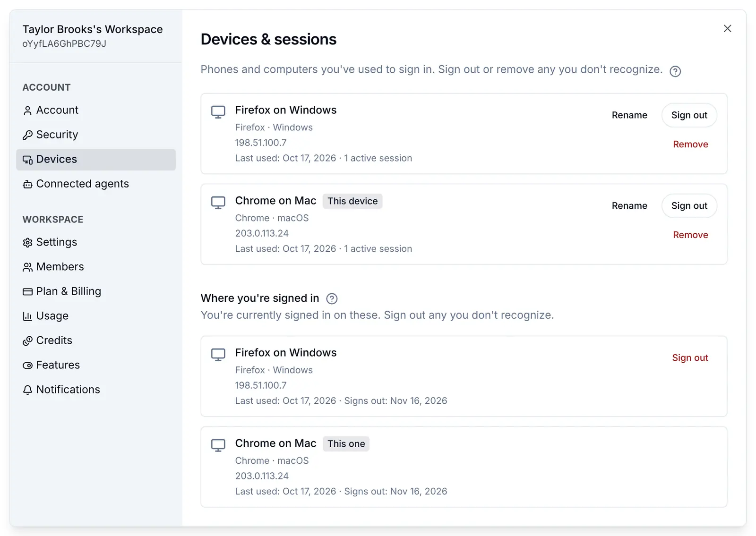This screenshot has width=756, height=536.
Task: Click help icon beside devices description
Action: pyautogui.click(x=675, y=71)
